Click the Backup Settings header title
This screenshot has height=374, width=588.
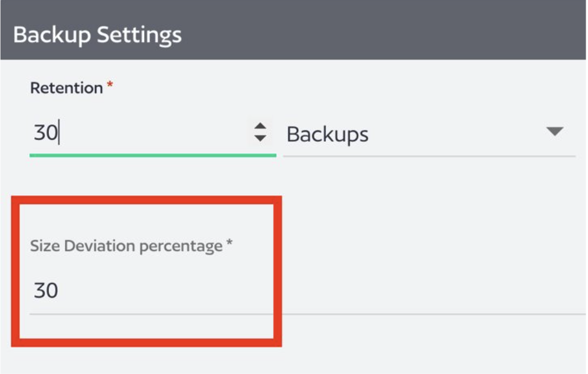point(97,35)
